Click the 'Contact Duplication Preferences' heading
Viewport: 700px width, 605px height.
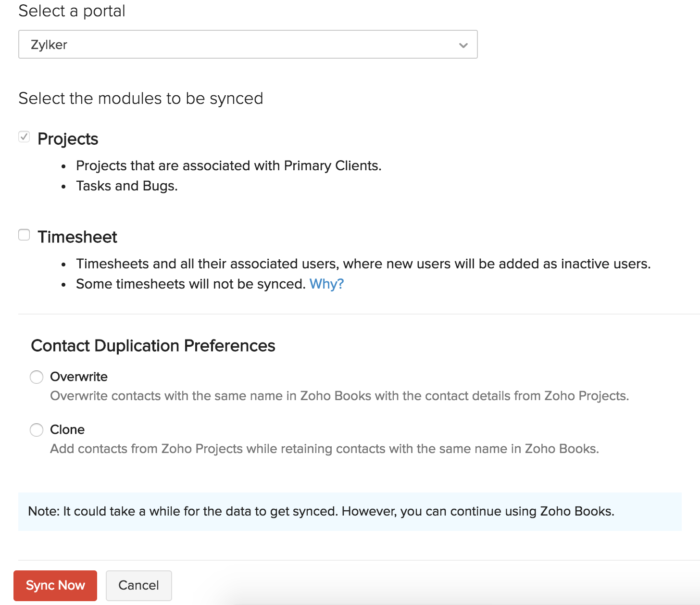coord(153,346)
